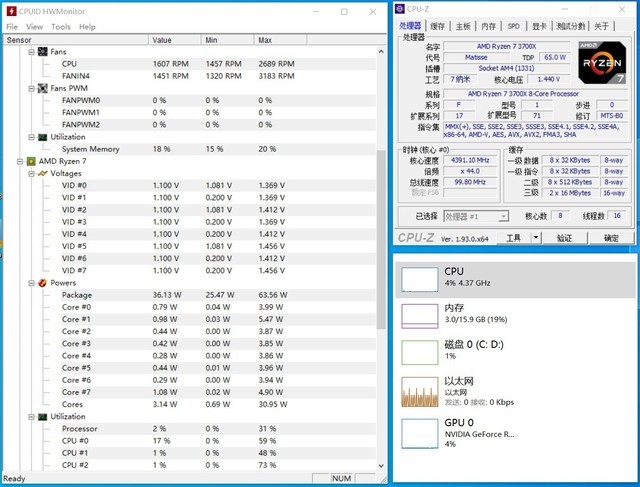Image resolution: width=640 pixels, height=487 pixels.
Task: Switch to the 显卡 tab in CPU-Z
Action: (x=539, y=26)
